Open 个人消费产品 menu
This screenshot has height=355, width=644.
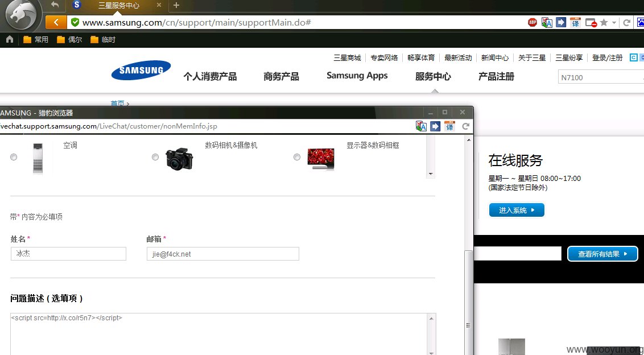[210, 76]
